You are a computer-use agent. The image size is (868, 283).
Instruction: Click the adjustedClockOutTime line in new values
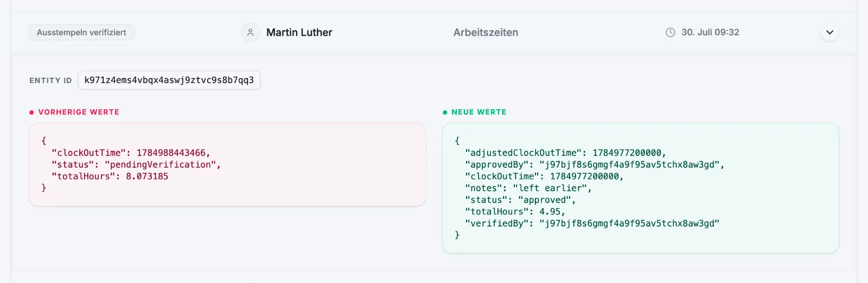(565, 153)
